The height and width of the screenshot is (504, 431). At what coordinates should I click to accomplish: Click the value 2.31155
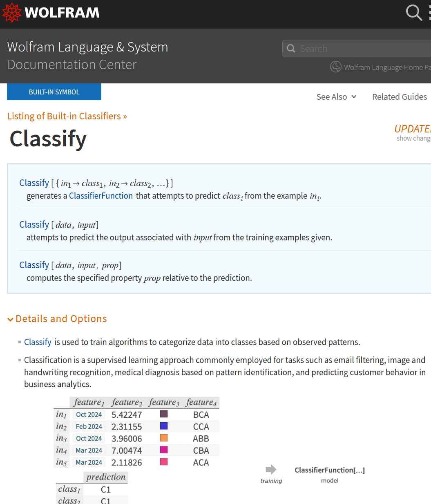coord(127,427)
